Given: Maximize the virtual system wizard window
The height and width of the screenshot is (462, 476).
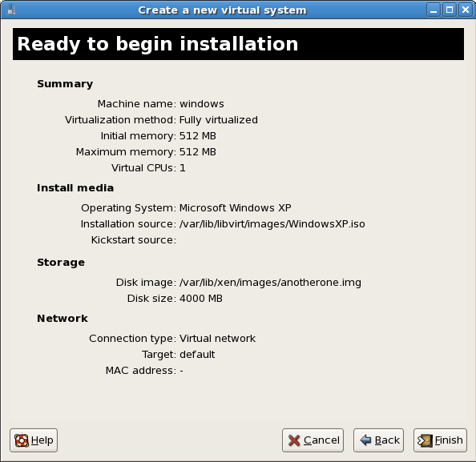Looking at the screenshot, I should [x=450, y=10].
